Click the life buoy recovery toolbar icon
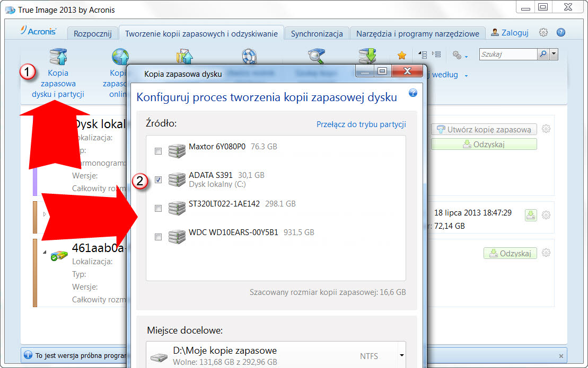 [249, 57]
